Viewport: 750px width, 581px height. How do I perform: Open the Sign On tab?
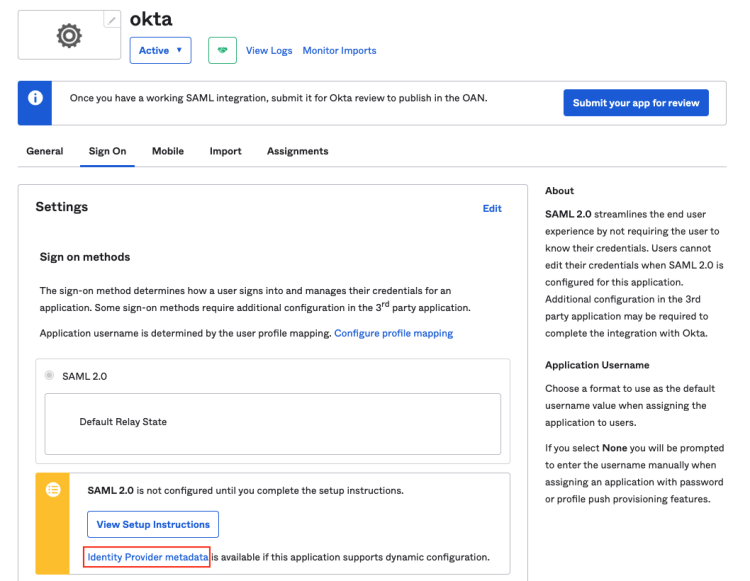coord(108,151)
